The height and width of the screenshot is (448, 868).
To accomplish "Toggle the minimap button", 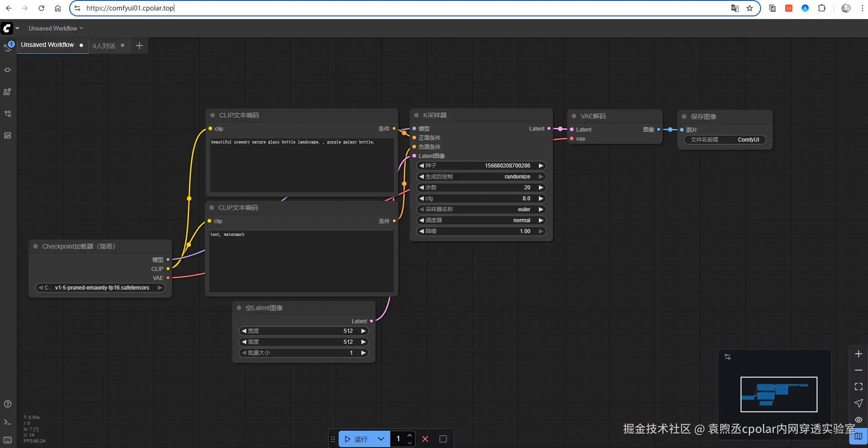I will tap(858, 436).
